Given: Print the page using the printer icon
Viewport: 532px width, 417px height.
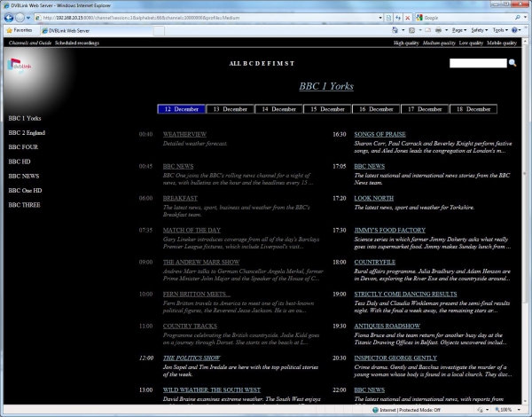Looking at the screenshot, I should 438,30.
